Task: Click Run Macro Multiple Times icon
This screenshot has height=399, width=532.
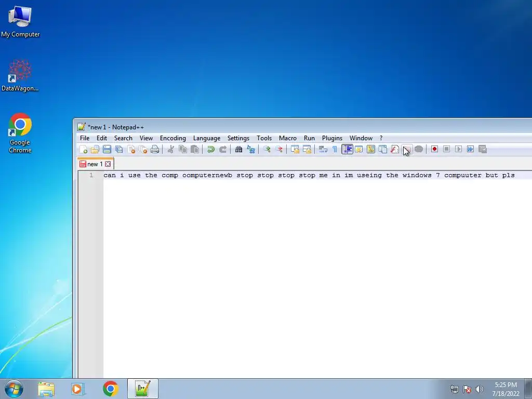Action: coord(470,149)
